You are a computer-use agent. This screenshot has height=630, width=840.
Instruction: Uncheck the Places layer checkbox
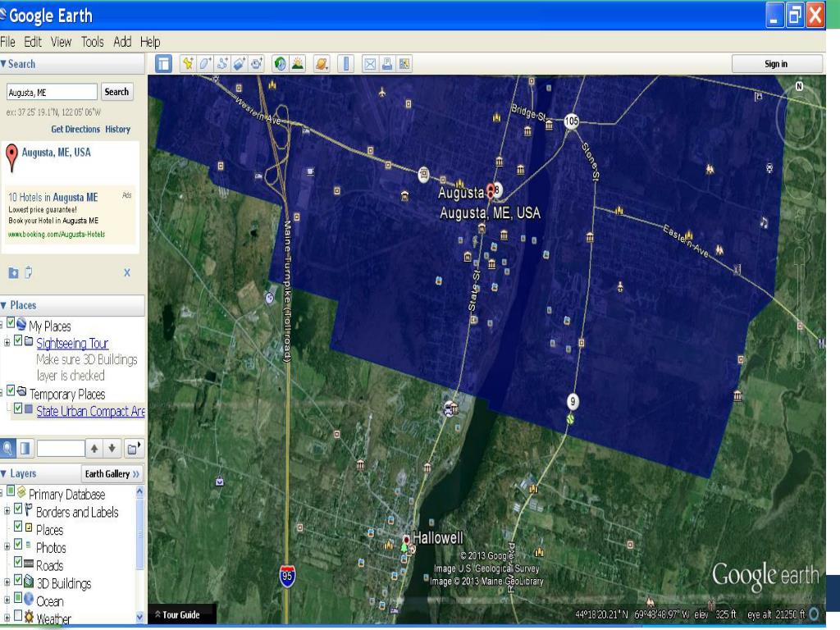pyautogui.click(x=18, y=526)
